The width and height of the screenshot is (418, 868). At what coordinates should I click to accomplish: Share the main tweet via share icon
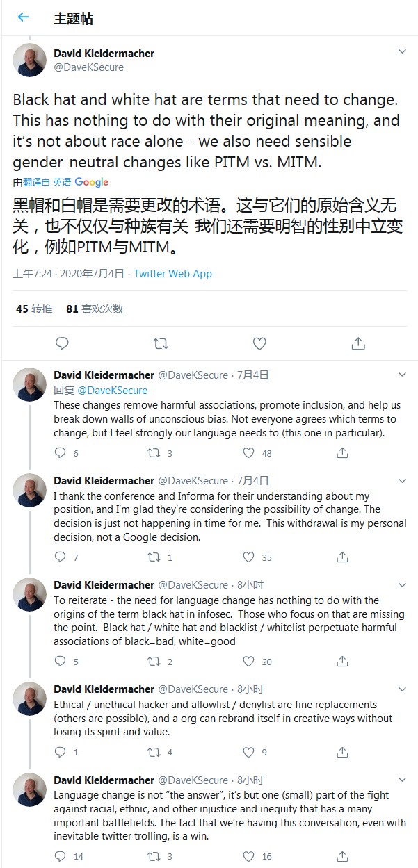pos(358,343)
